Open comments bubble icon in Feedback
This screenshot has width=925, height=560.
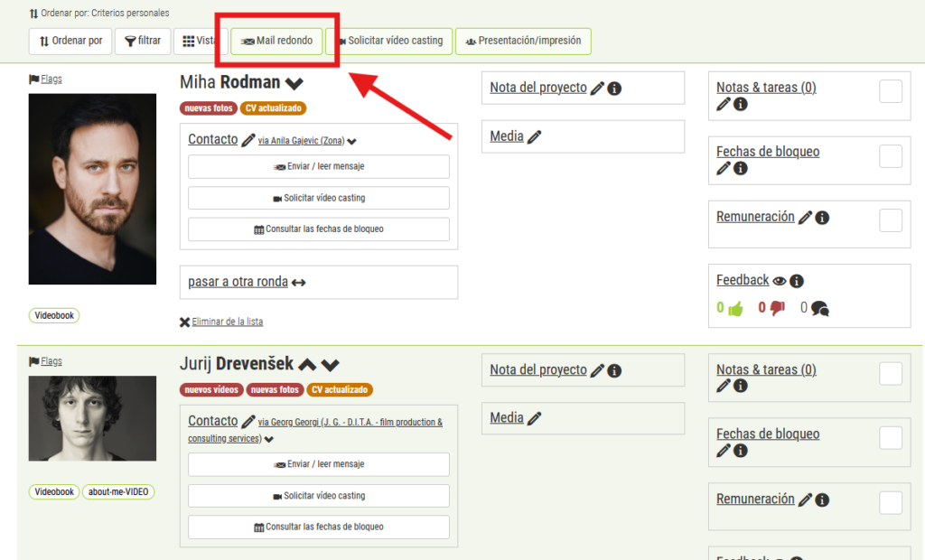click(x=819, y=309)
